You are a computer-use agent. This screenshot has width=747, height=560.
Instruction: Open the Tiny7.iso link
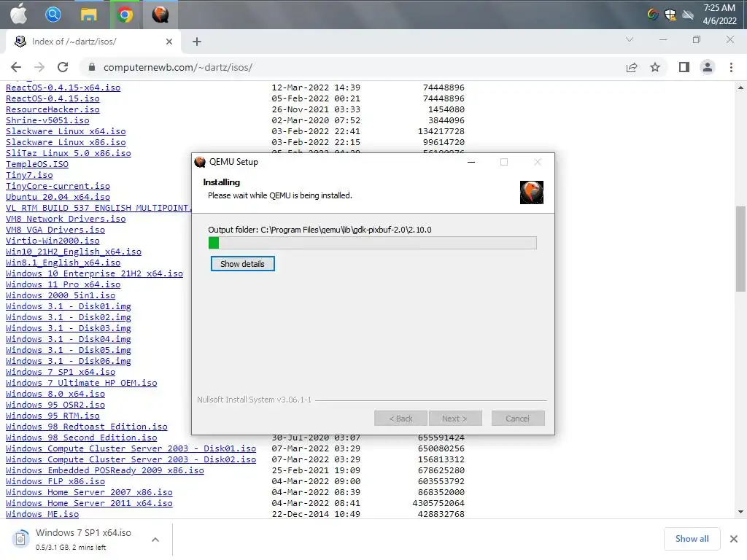29,175
